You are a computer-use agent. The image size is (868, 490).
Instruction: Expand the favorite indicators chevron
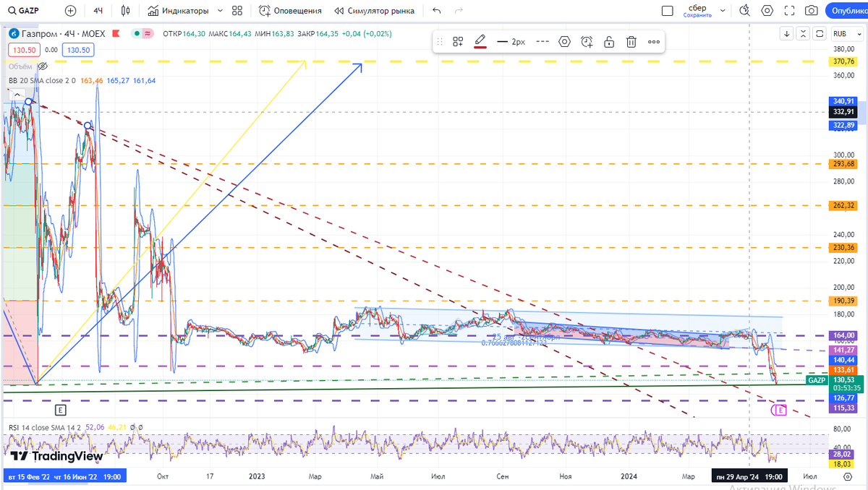point(219,11)
